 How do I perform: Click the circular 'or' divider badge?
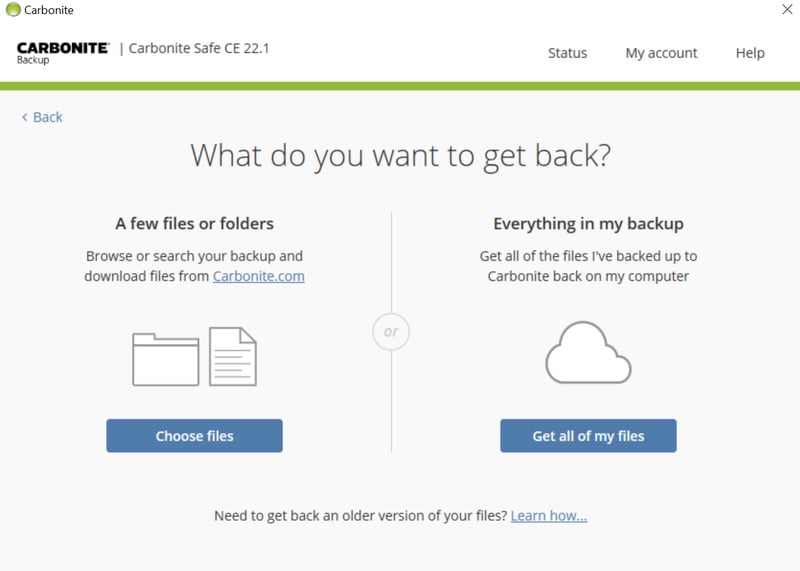391,331
